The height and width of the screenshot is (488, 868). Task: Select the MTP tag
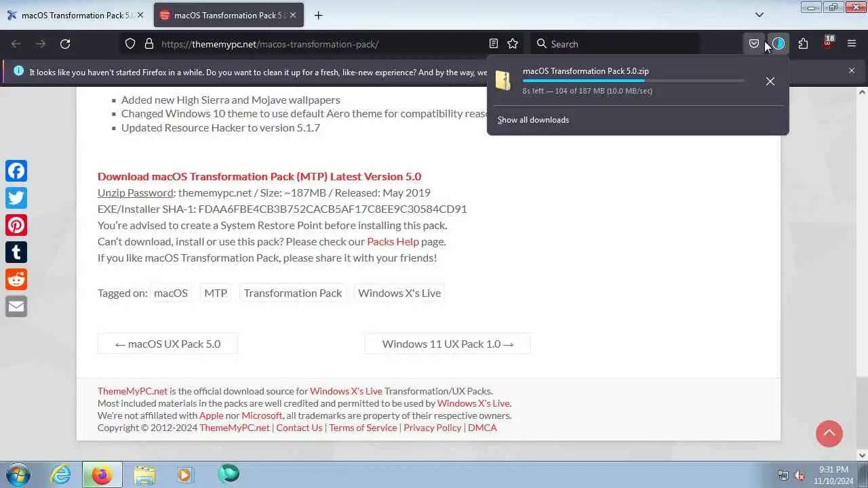[x=216, y=293]
